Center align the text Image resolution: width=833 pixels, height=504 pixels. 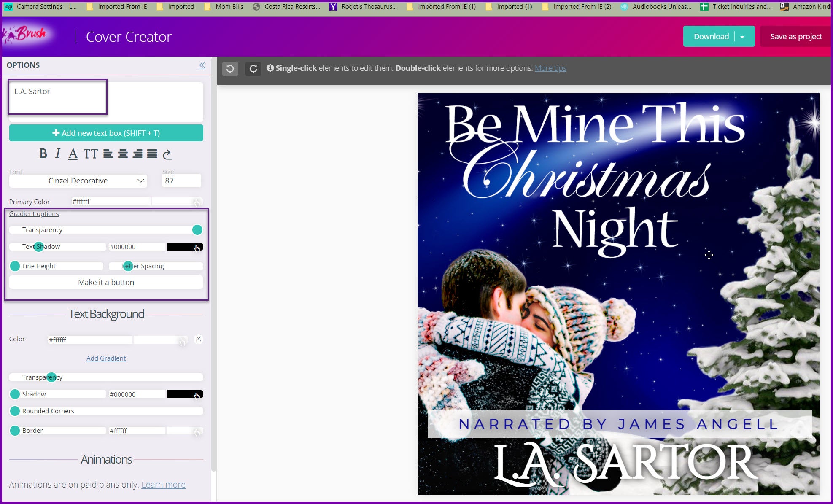[123, 154]
